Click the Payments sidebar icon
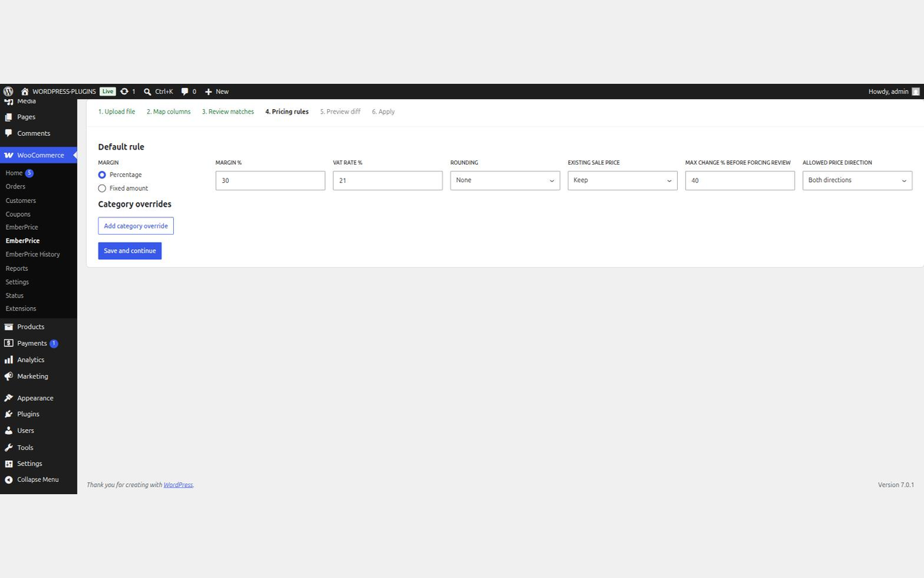924x578 pixels. point(9,343)
